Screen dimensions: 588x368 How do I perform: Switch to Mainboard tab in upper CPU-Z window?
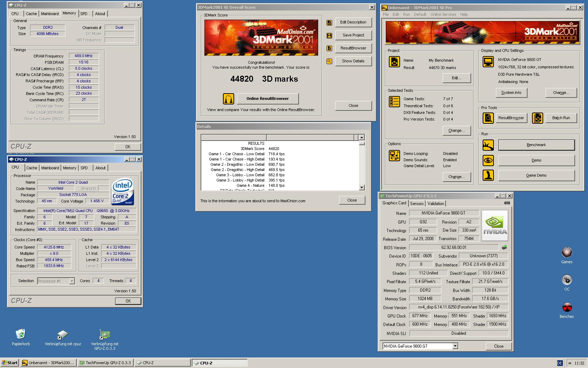click(50, 14)
